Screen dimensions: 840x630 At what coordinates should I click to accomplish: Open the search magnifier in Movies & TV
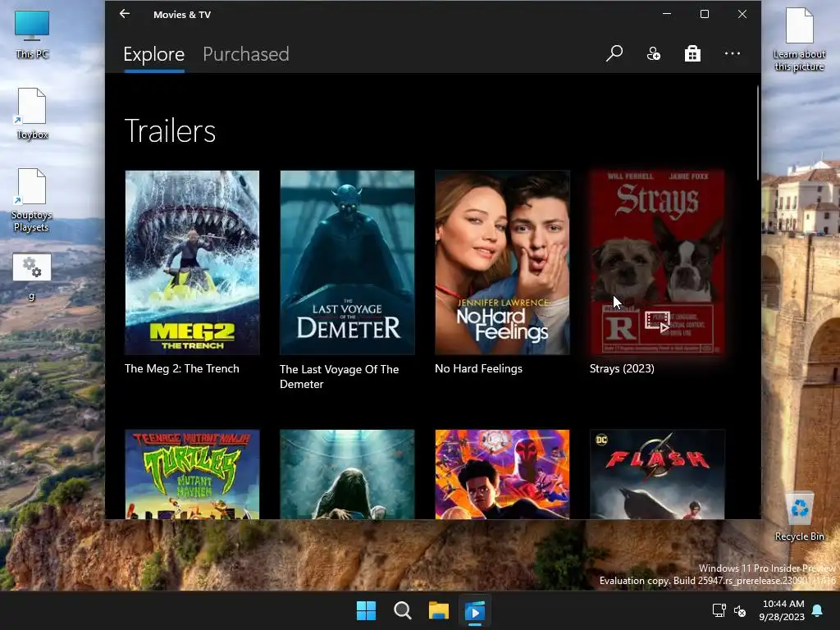coord(614,53)
